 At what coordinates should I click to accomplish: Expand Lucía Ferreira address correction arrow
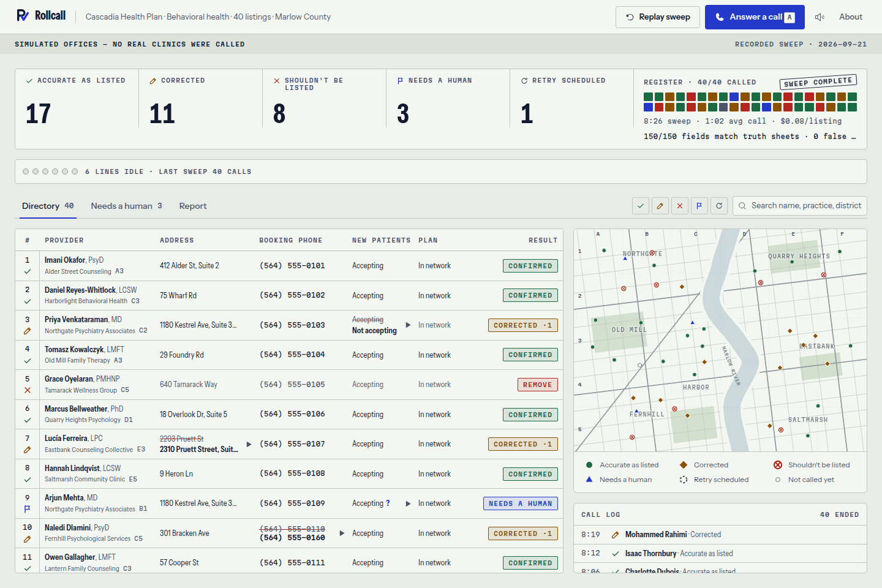(249, 444)
